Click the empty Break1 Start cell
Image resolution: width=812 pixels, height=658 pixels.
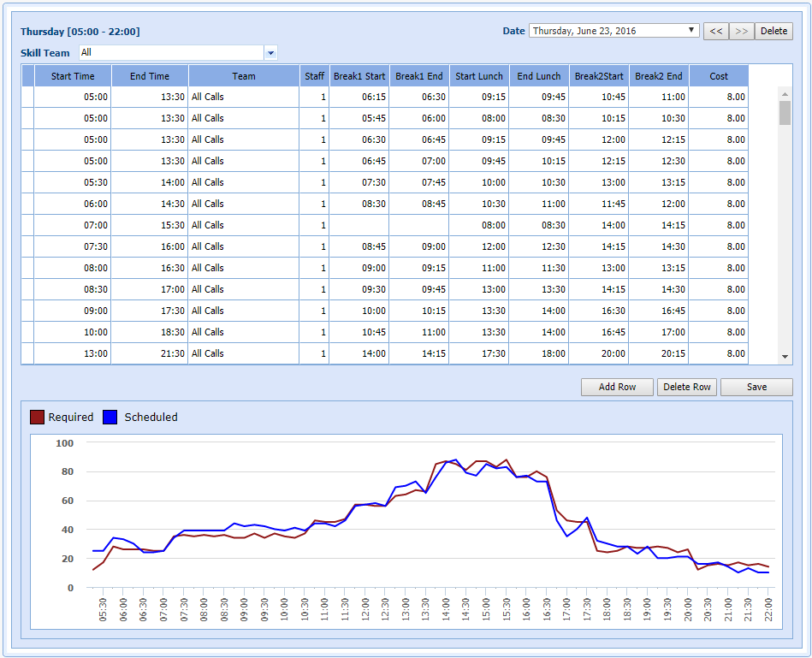(359, 225)
